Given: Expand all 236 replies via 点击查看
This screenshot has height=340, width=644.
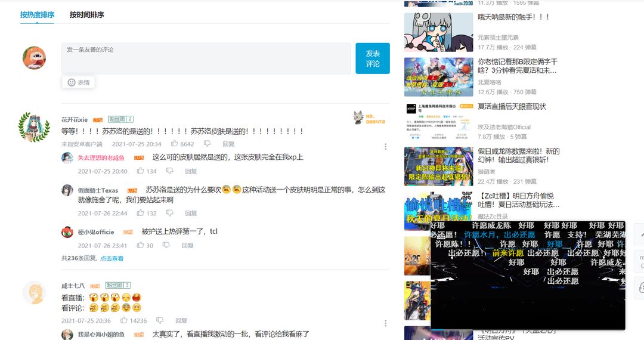Looking at the screenshot, I should (112, 258).
